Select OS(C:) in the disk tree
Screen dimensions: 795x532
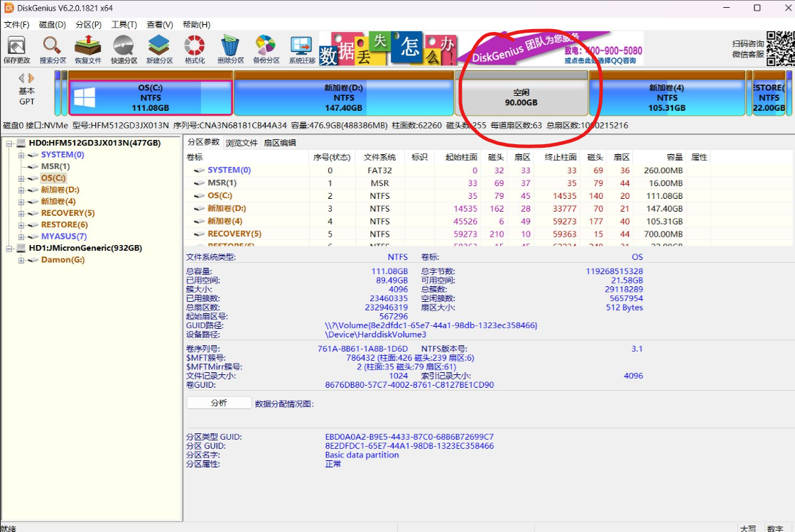[x=53, y=178]
